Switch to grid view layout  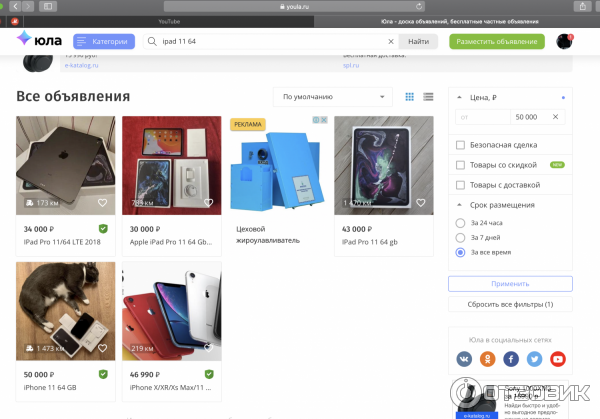pyautogui.click(x=410, y=97)
